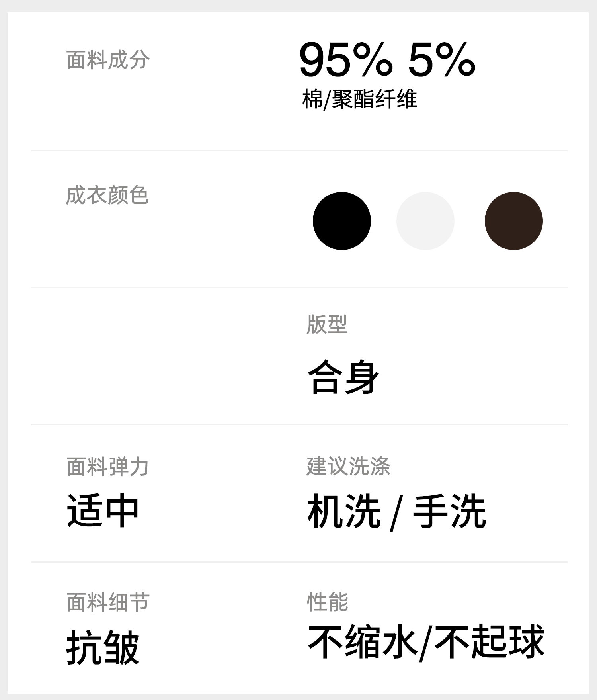Choose the light gray color swatch
This screenshot has width=597, height=700.
425,221
